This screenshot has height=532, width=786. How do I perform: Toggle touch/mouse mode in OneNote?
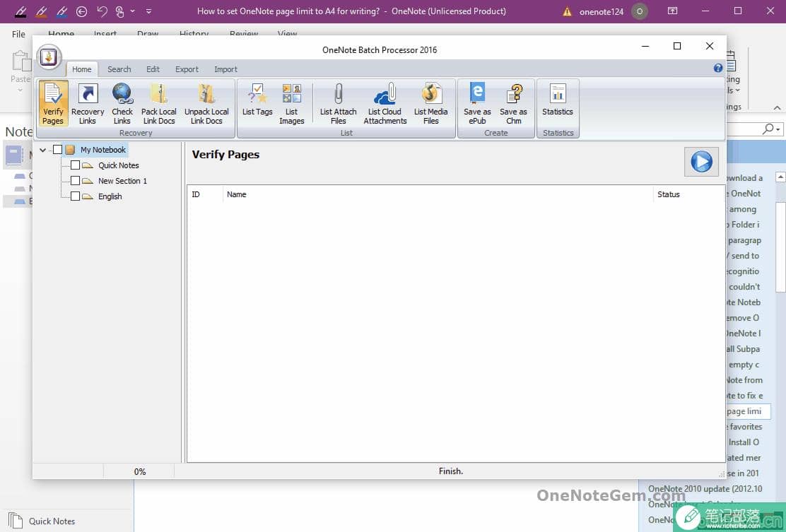119,11
